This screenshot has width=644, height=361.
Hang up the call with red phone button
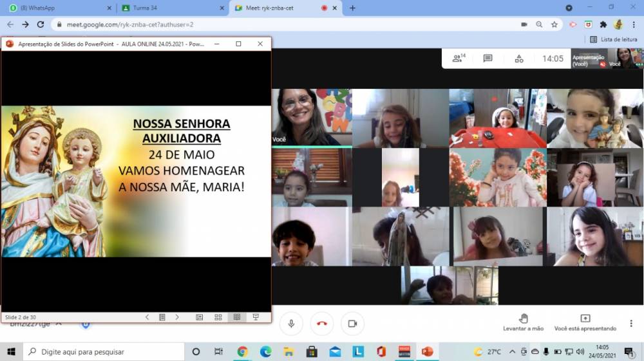point(322,324)
